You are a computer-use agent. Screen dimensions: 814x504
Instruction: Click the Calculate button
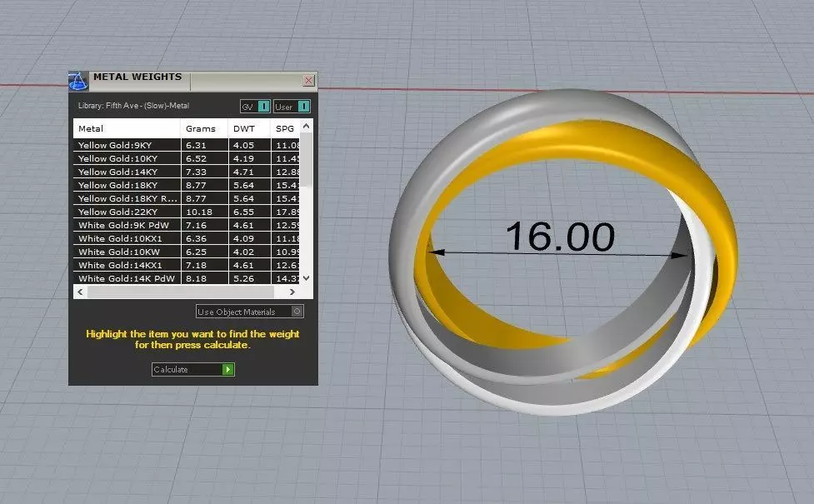tap(193, 369)
